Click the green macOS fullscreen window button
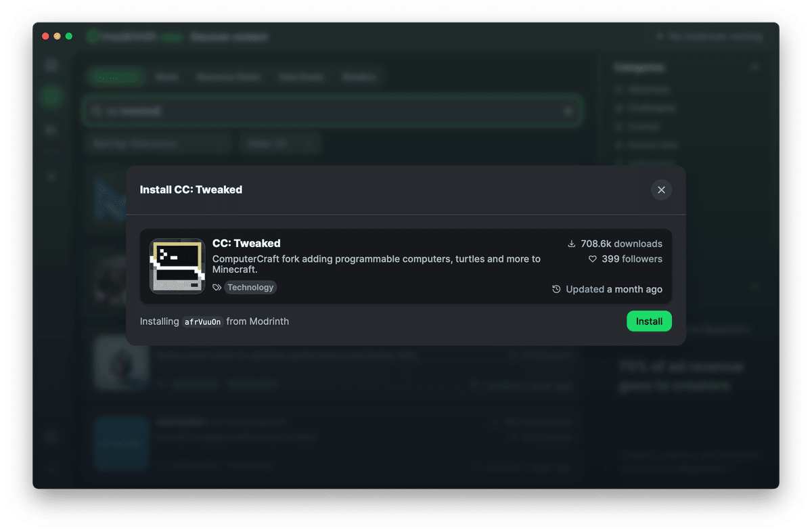This screenshot has width=812, height=532. click(x=69, y=36)
